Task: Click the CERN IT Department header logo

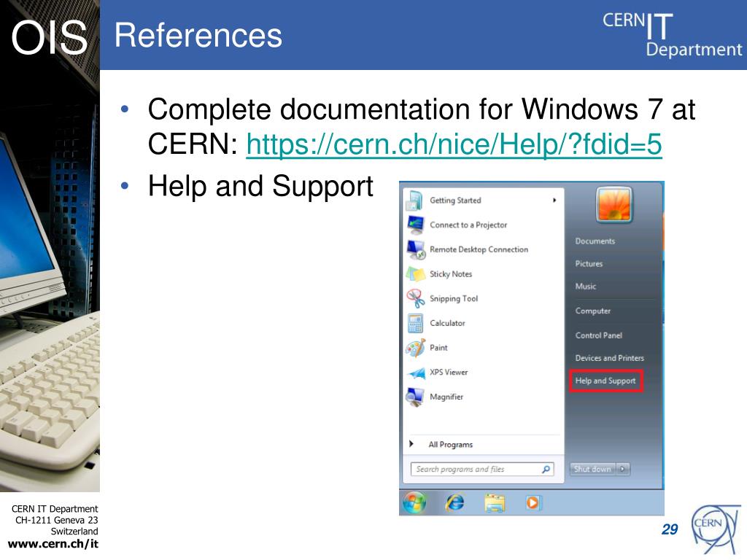Action: (x=672, y=35)
